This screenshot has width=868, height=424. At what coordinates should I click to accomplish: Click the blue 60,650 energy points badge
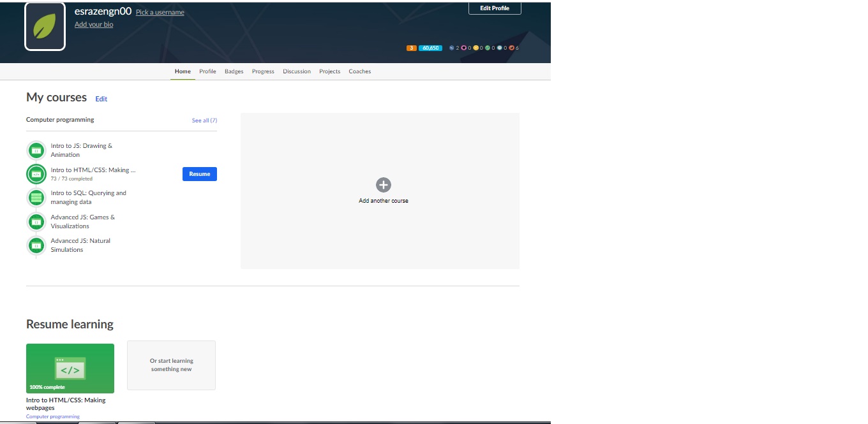click(430, 48)
